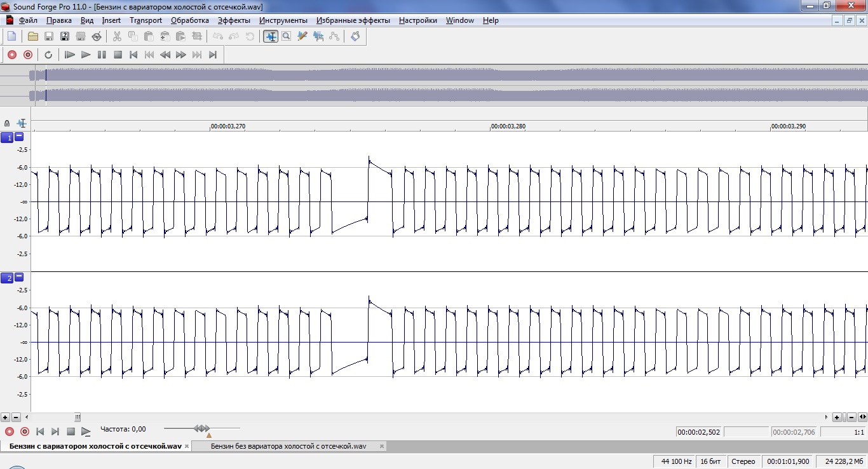Zoom in level with bottom-left plus button
868x469 pixels.
[6, 418]
